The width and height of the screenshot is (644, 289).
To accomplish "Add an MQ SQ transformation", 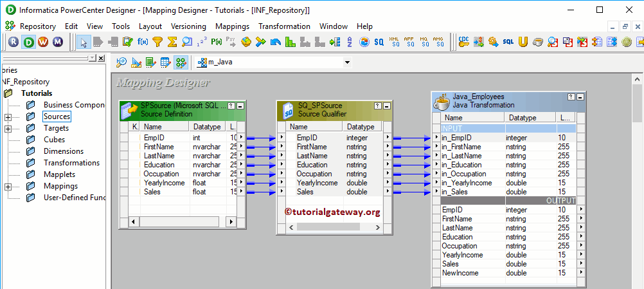I will pyautogui.click(x=424, y=42).
